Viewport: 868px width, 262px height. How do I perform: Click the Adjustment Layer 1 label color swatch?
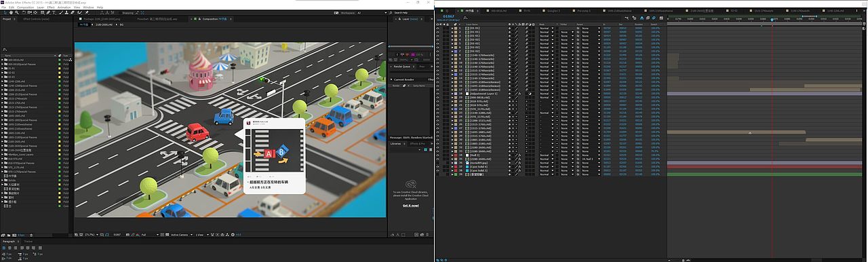(456, 94)
